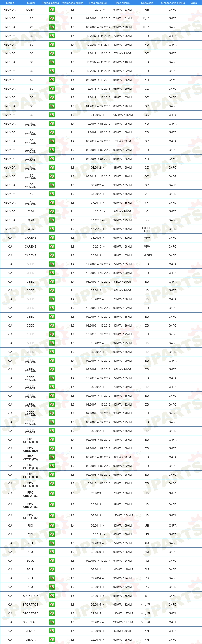Click the 137kW / 186KM power value
The image size is (202, 644).
coord(123,115)
